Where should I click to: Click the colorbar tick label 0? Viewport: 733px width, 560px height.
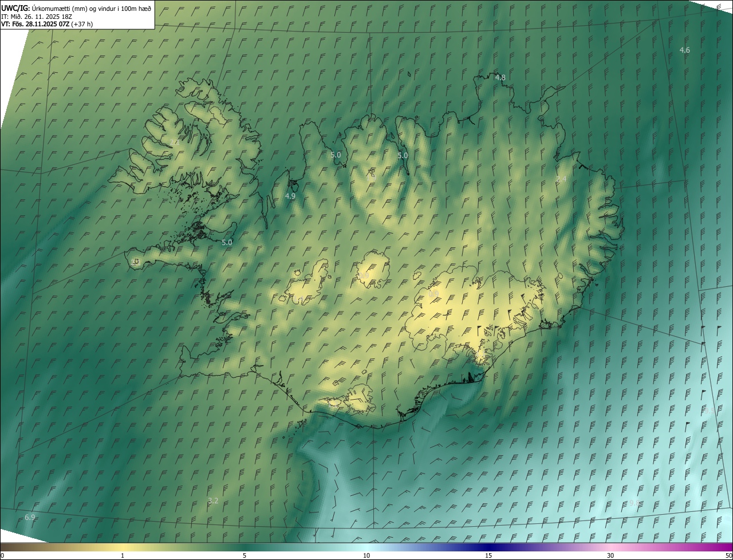click(2, 555)
